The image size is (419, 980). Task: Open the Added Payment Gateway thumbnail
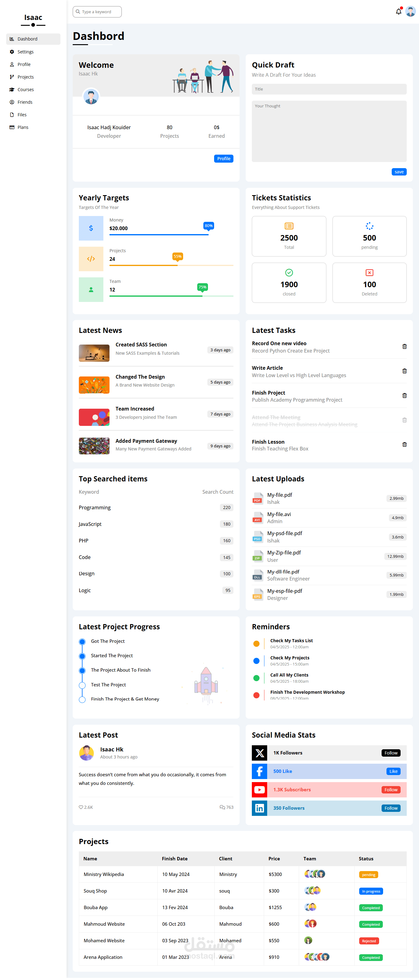click(94, 446)
